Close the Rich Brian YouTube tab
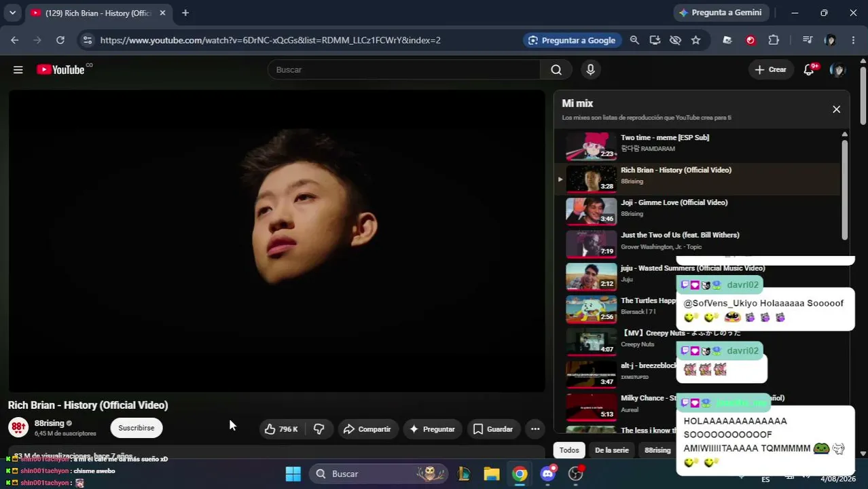The width and height of the screenshot is (868, 489). (162, 13)
